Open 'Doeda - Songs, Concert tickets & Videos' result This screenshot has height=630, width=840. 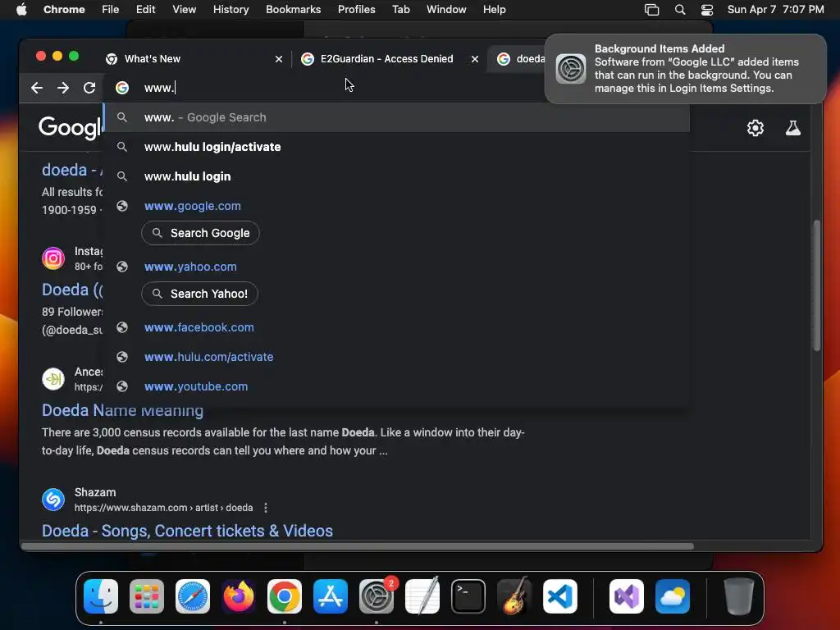tap(188, 531)
